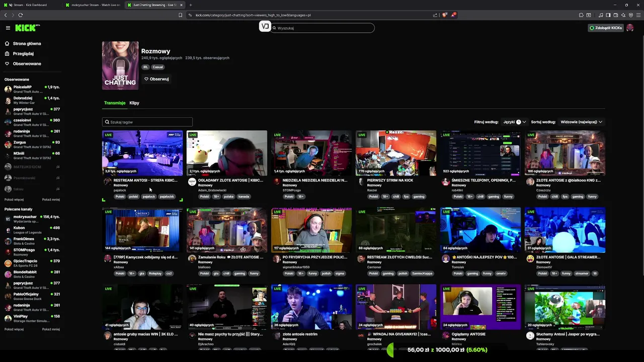Open czesioinvi channel in sidebar
Viewport: 644px width, 362px height.
32,123
